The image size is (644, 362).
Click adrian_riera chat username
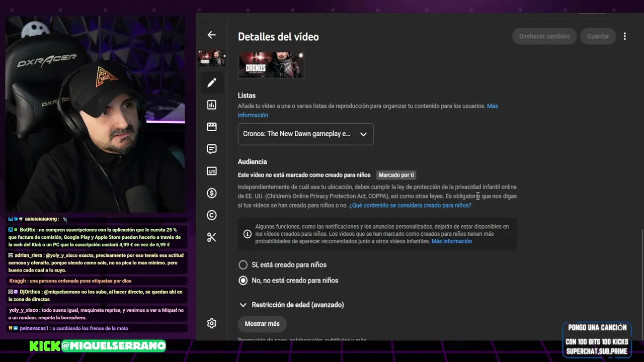click(x=29, y=255)
